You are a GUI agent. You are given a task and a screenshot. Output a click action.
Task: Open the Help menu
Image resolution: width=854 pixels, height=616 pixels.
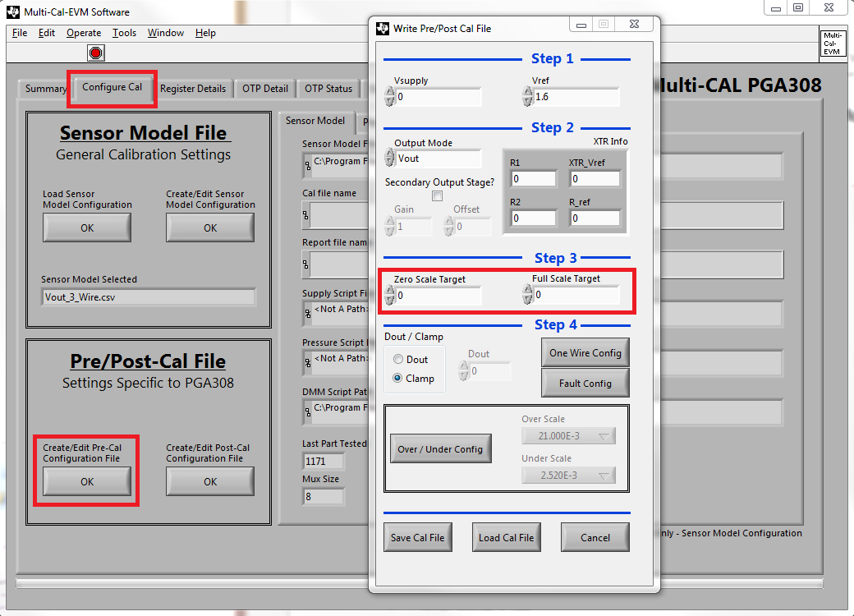[205, 33]
